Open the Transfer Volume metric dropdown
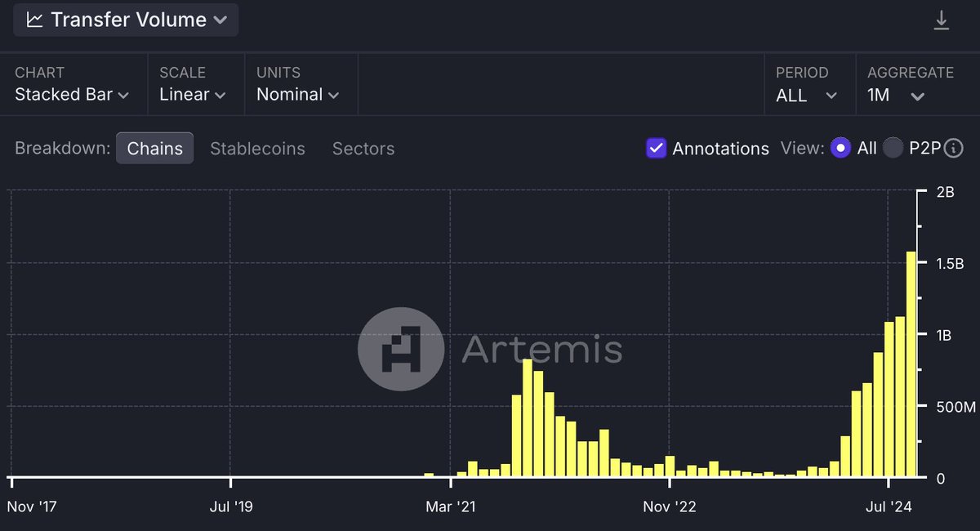The image size is (980, 531). (127, 20)
